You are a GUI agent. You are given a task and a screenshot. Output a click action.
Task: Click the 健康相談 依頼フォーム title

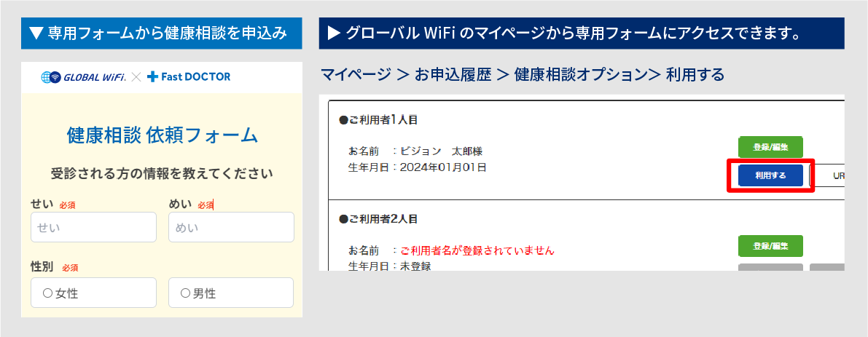pyautogui.click(x=162, y=135)
